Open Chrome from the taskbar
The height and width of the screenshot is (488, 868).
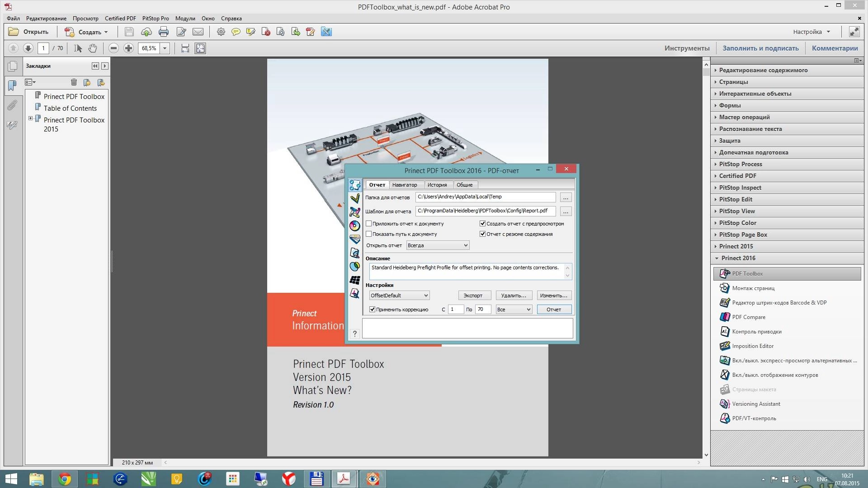65,479
